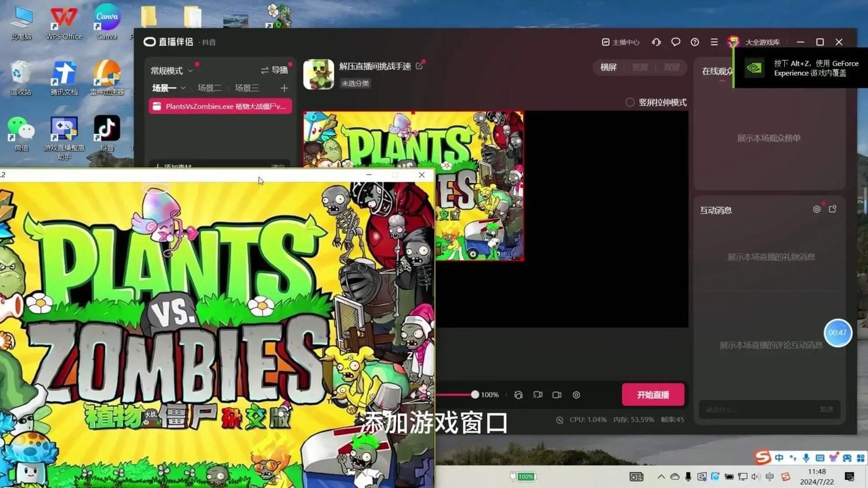Toggle the Sogou 中 language mode
Image resolution: width=868 pixels, height=488 pixels.
point(779,457)
